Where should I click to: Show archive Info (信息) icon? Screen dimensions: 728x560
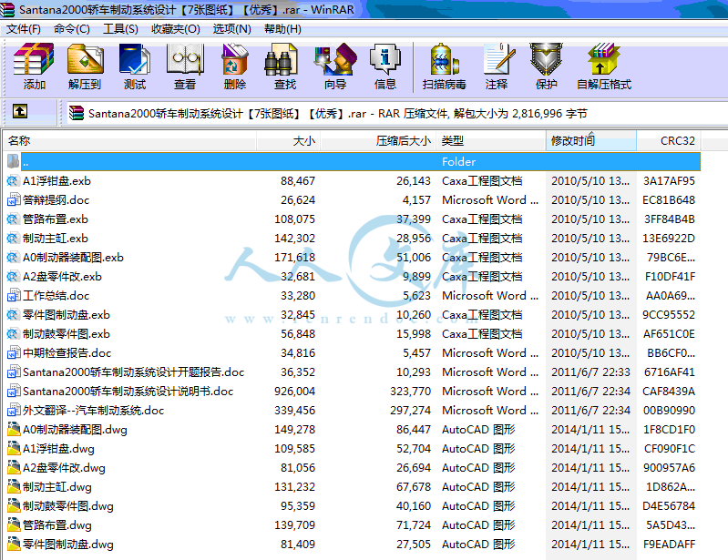click(x=385, y=59)
